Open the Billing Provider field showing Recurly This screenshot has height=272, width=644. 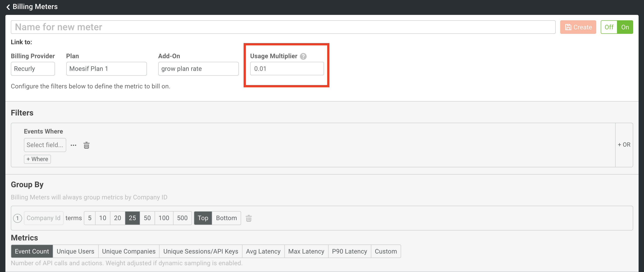pyautogui.click(x=33, y=69)
